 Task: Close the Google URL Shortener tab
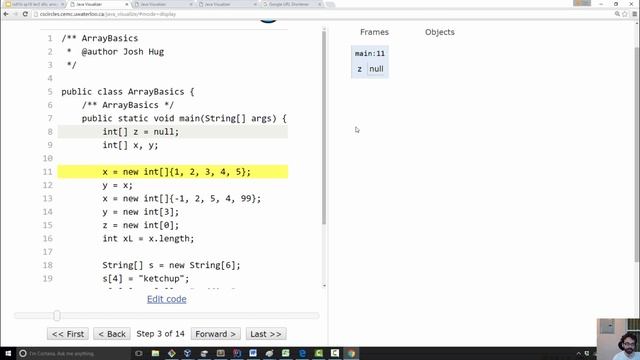(x=320, y=4)
